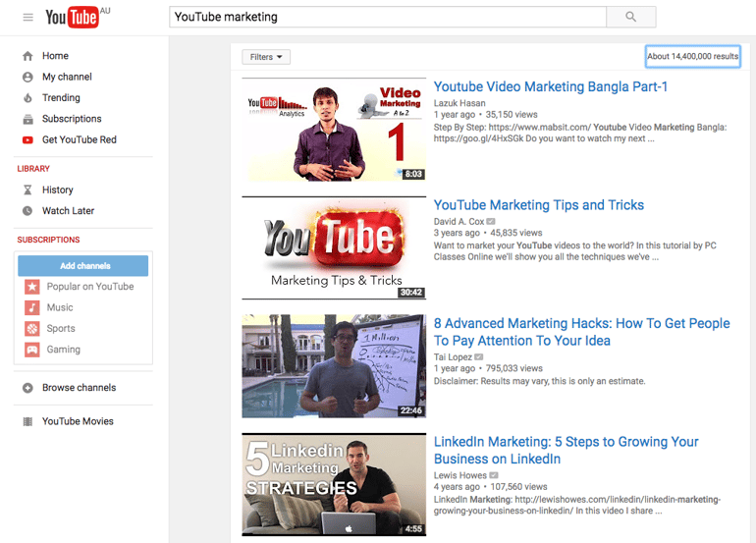
Task: Visit Tai Lopez channel
Action: (453, 356)
